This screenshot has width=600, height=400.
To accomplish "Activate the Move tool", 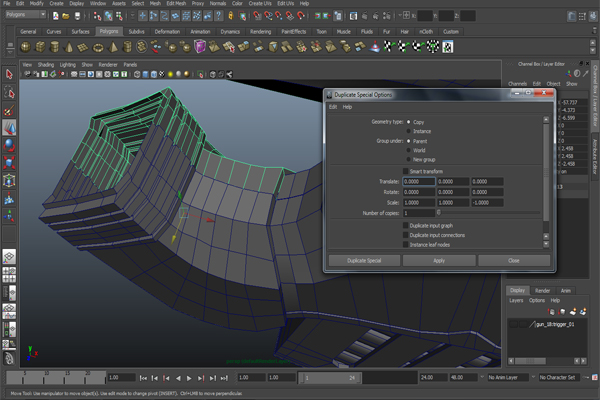I will click(9, 127).
